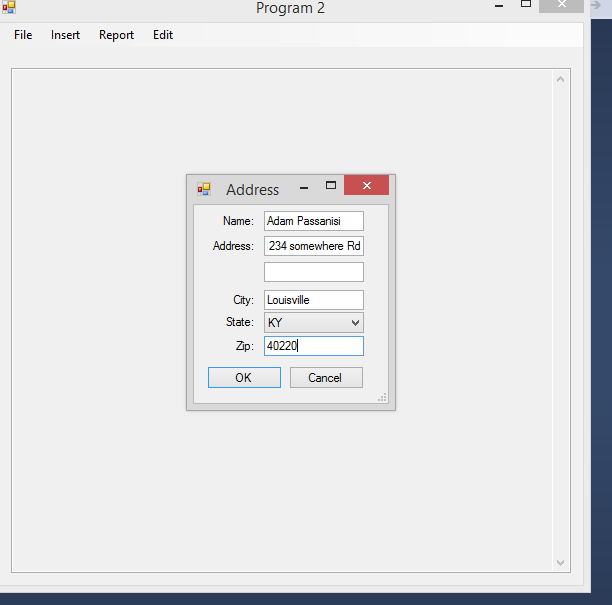Focus the first Address line field
The image size is (612, 605).
click(x=313, y=246)
